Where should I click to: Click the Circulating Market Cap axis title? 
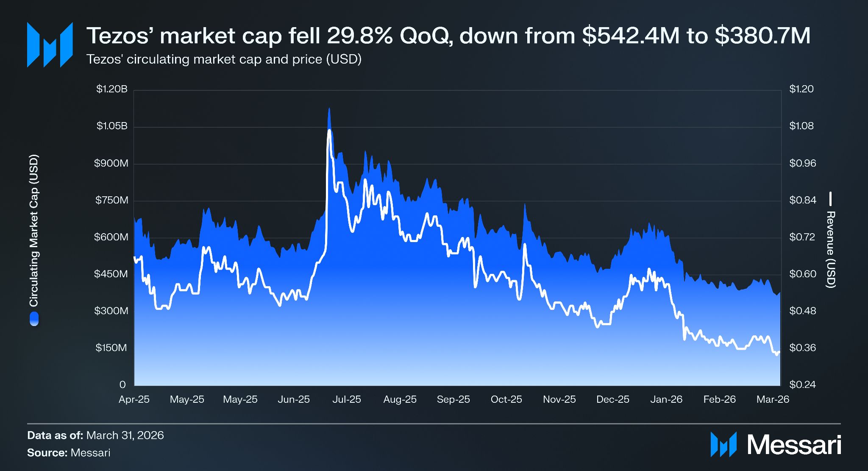coord(34,230)
